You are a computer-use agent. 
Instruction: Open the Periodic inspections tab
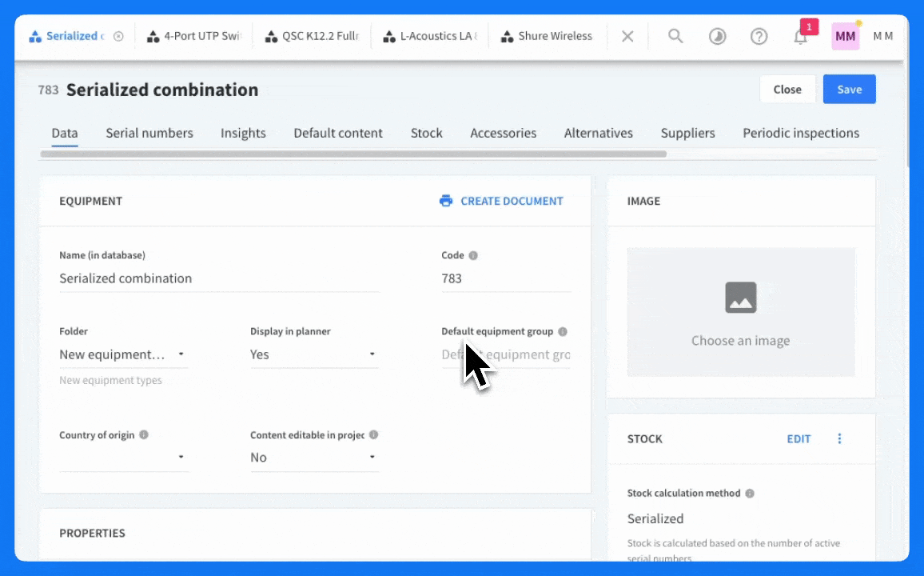(800, 133)
